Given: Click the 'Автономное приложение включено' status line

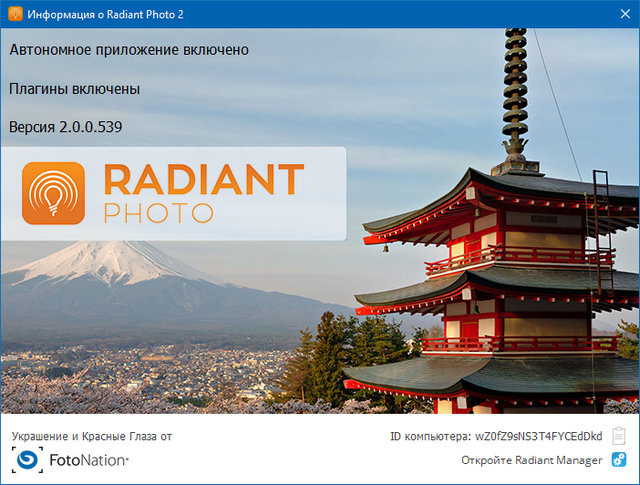Looking at the screenshot, I should point(128,49).
